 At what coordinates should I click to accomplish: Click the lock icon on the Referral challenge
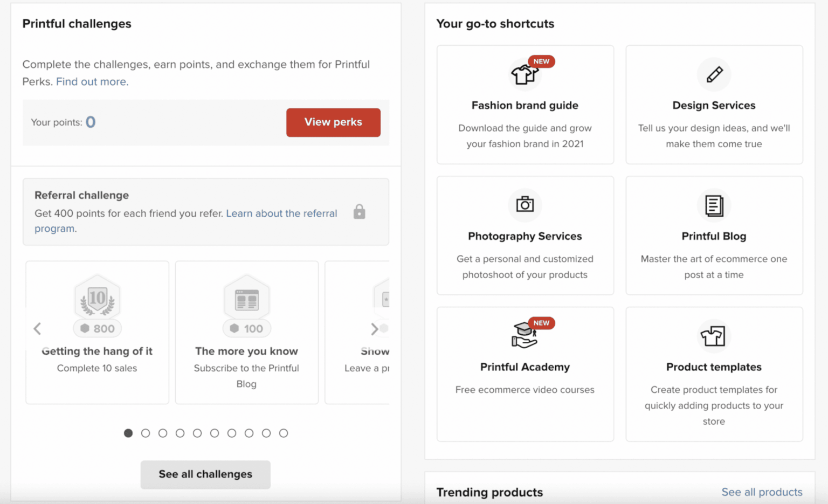tap(360, 212)
